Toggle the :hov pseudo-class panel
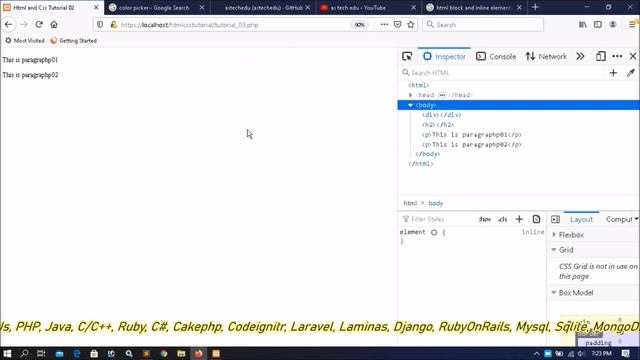The image size is (640, 360). [x=484, y=220]
